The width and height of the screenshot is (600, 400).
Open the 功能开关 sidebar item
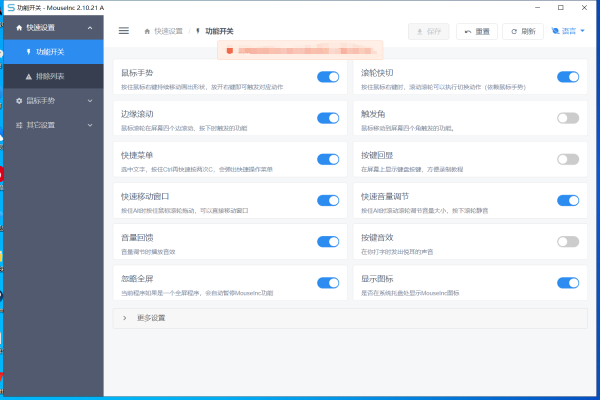tap(54, 52)
